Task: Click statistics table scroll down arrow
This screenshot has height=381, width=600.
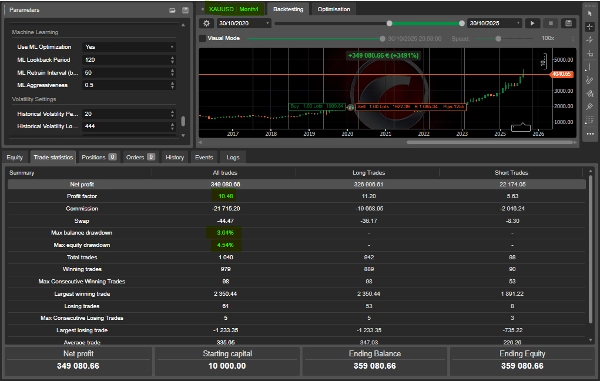Action: (590, 340)
